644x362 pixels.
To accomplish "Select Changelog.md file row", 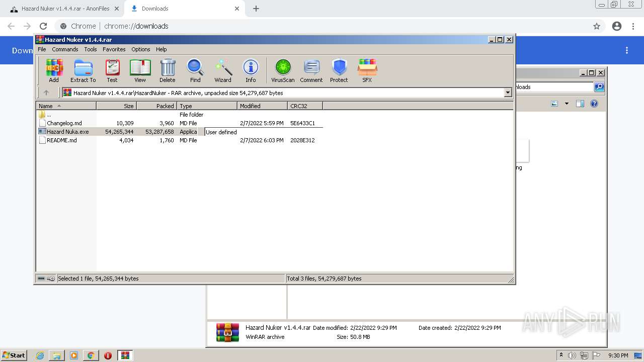I will [x=179, y=123].
